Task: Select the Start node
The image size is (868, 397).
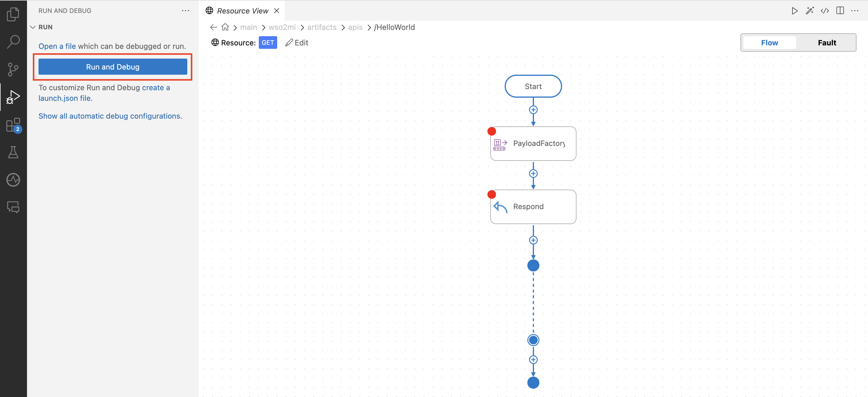Action: pos(533,86)
